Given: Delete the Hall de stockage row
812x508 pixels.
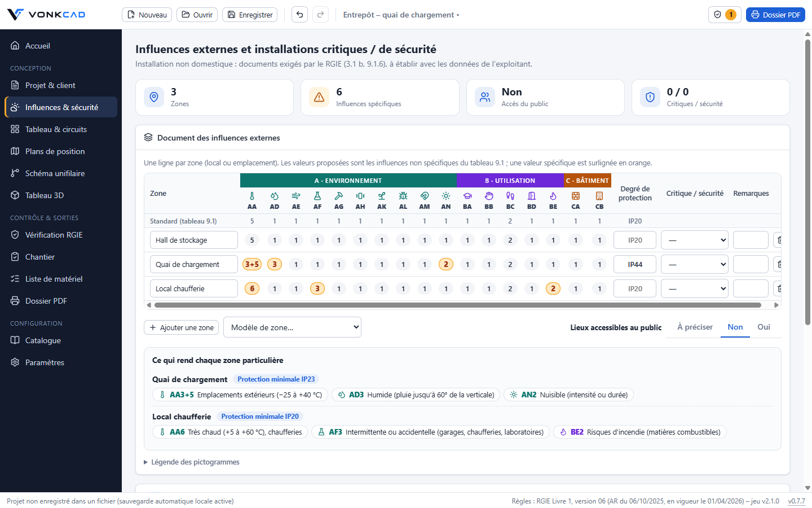Looking at the screenshot, I should [778, 240].
